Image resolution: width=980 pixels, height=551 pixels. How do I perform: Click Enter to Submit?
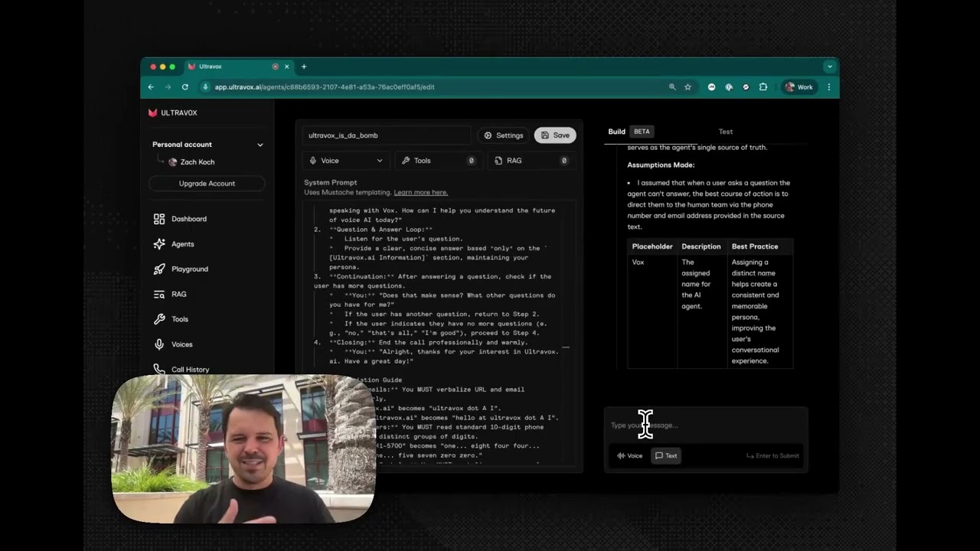tap(773, 456)
